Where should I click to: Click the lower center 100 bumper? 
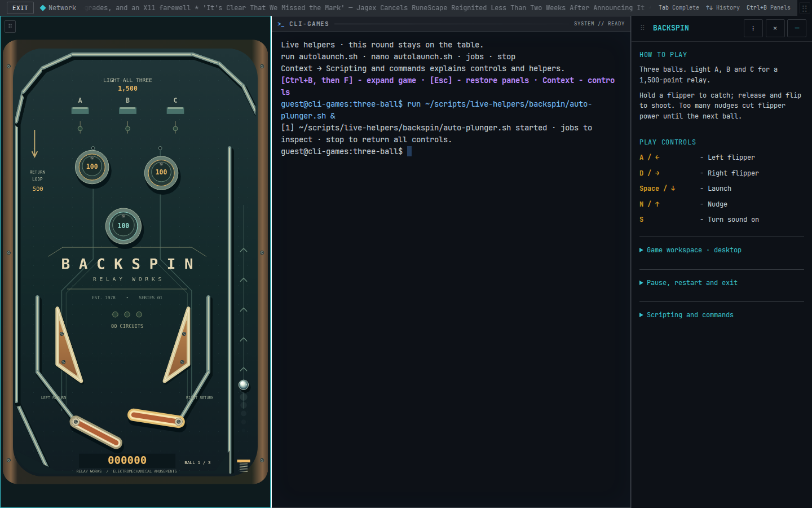click(123, 226)
